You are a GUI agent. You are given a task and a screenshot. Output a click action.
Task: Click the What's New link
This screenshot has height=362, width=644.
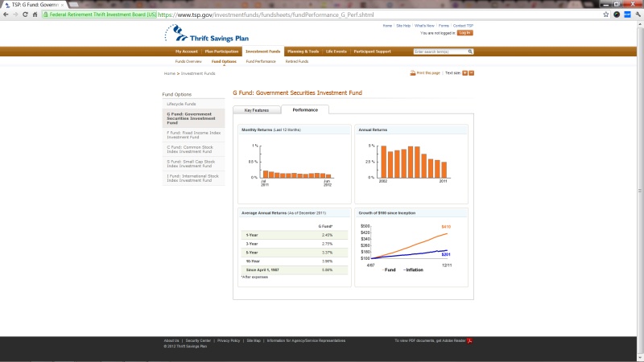tap(424, 26)
